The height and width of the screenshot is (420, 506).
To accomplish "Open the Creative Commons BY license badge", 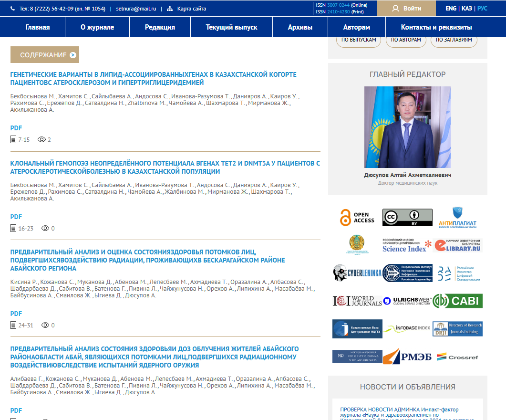I will 407,217.
